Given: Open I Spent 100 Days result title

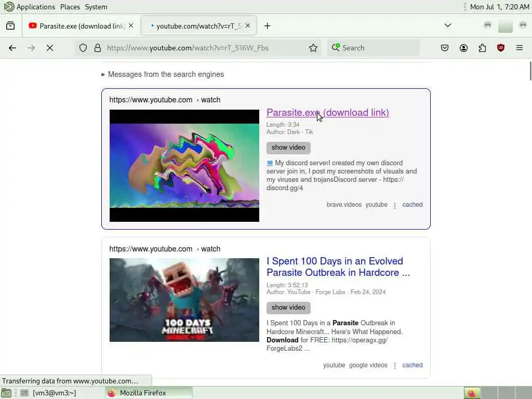Looking at the screenshot, I should [338, 267].
